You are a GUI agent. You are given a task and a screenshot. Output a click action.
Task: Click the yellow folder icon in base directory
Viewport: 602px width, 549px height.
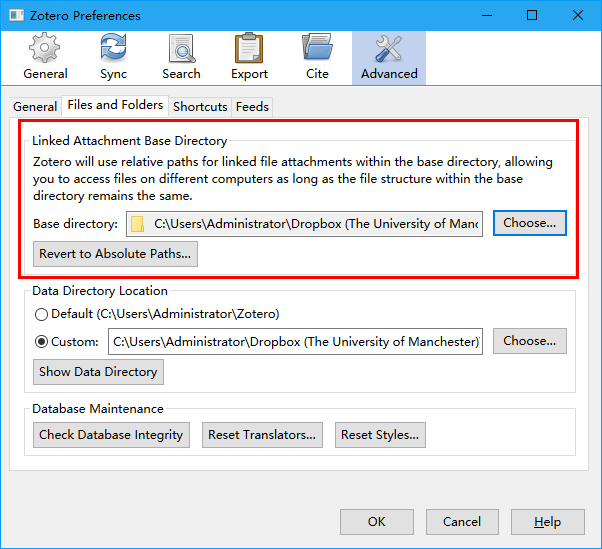(x=137, y=224)
